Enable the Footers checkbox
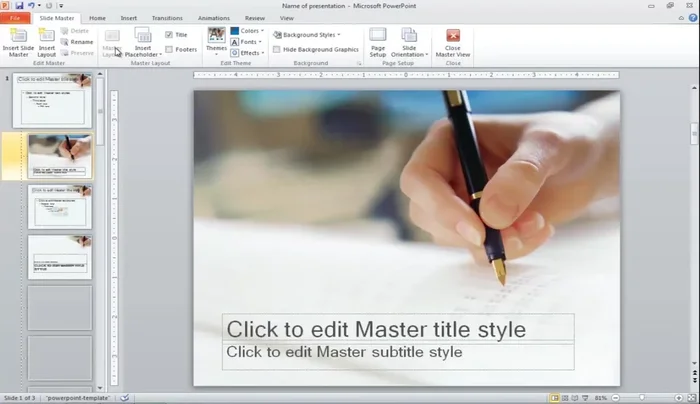 coord(169,49)
